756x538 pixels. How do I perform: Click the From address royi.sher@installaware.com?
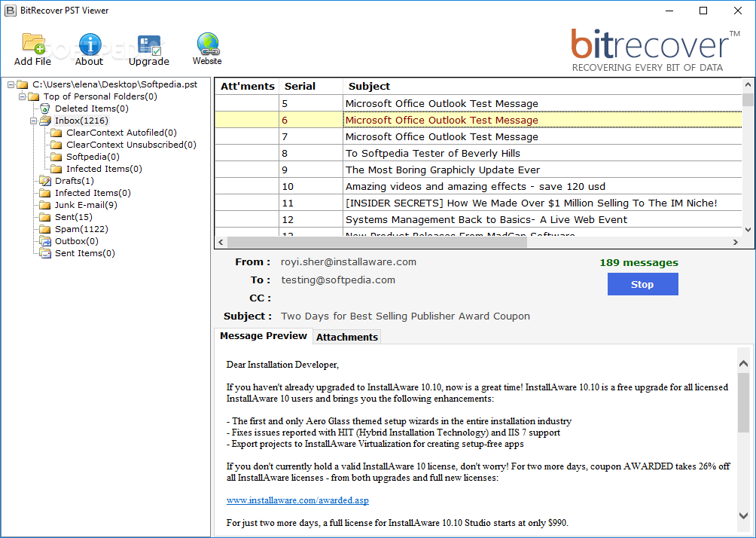pos(349,262)
